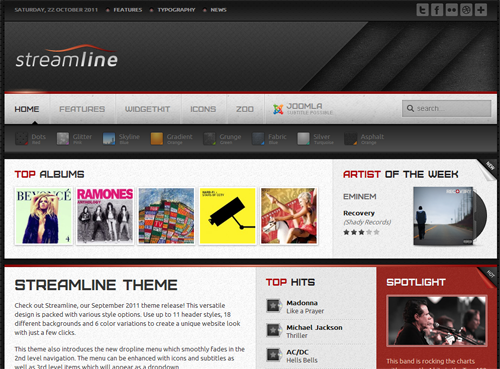The width and height of the screenshot is (500, 369).
Task: Open the ZOO menu item
Action: (x=245, y=109)
